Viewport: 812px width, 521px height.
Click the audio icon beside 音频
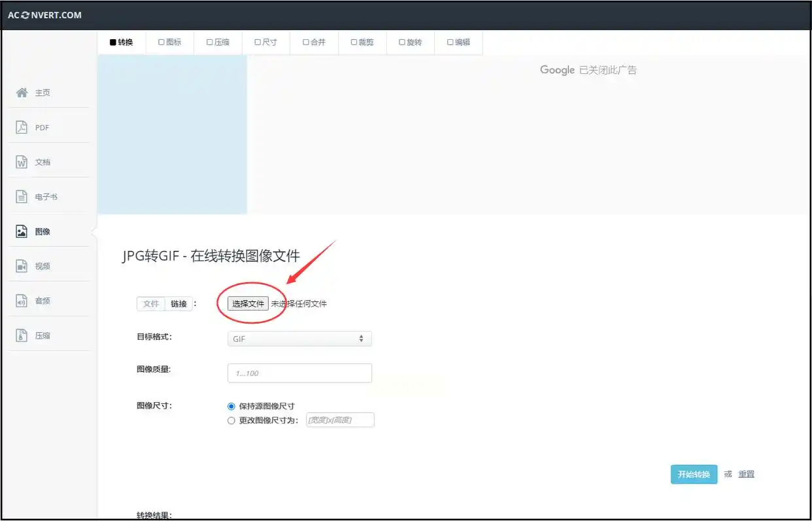pos(22,301)
